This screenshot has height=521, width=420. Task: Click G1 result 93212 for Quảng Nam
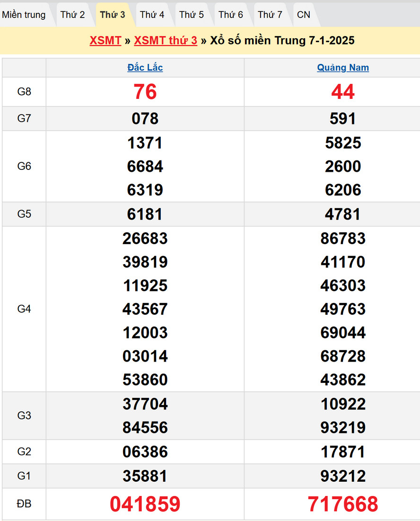(343, 476)
